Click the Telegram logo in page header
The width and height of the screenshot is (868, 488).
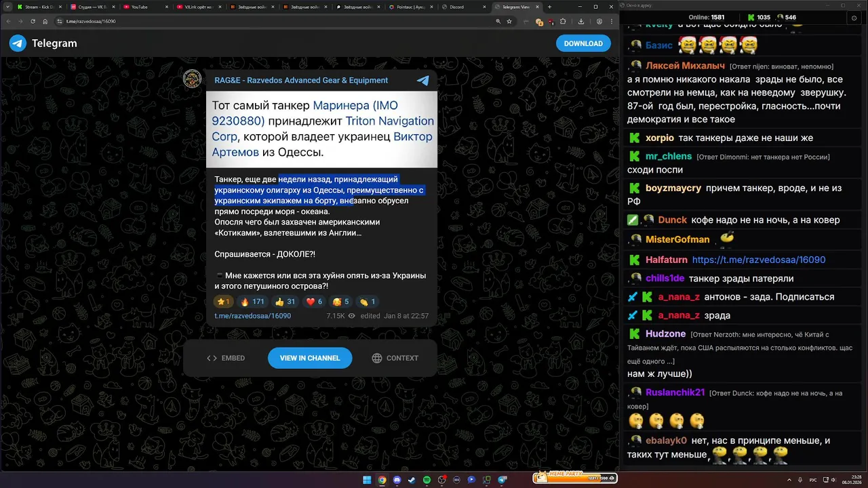coord(18,43)
